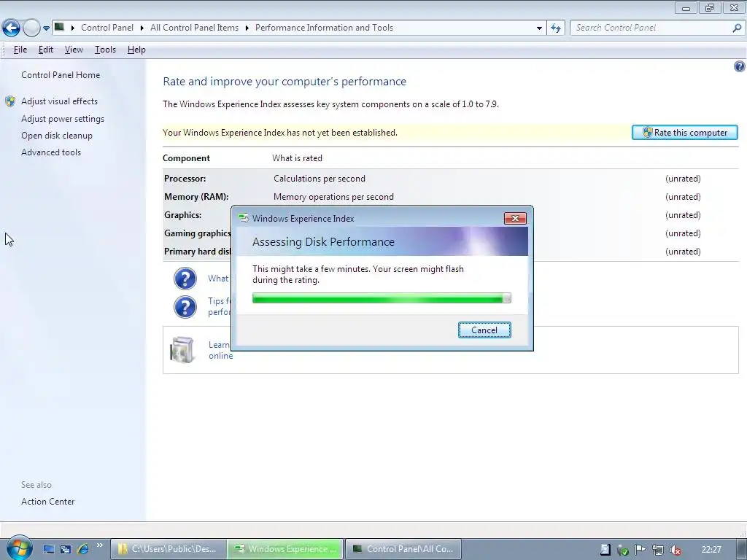Go to Control Panel Home
The width and height of the screenshot is (747, 560).
pyautogui.click(x=61, y=75)
